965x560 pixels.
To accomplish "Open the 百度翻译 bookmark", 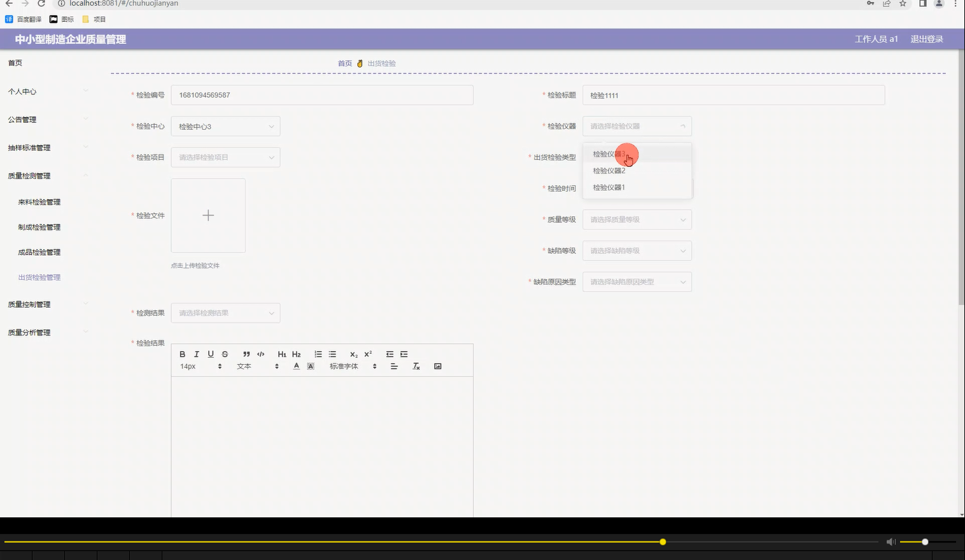I will point(24,19).
